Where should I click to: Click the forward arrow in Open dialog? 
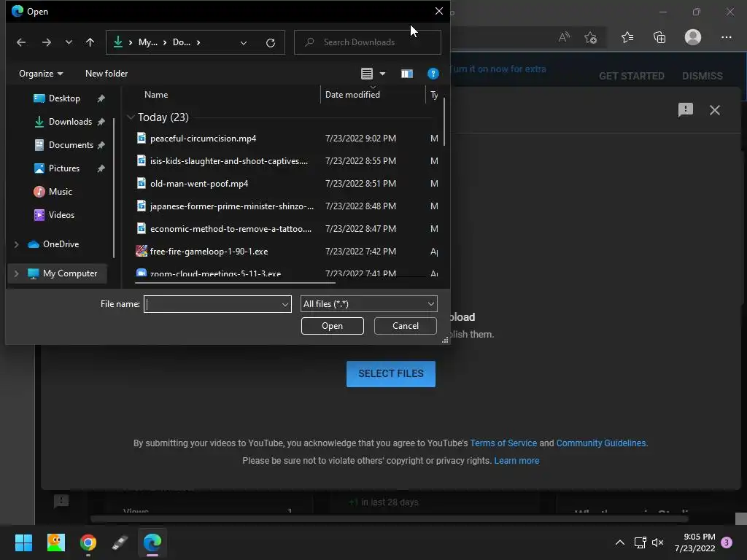coord(46,42)
